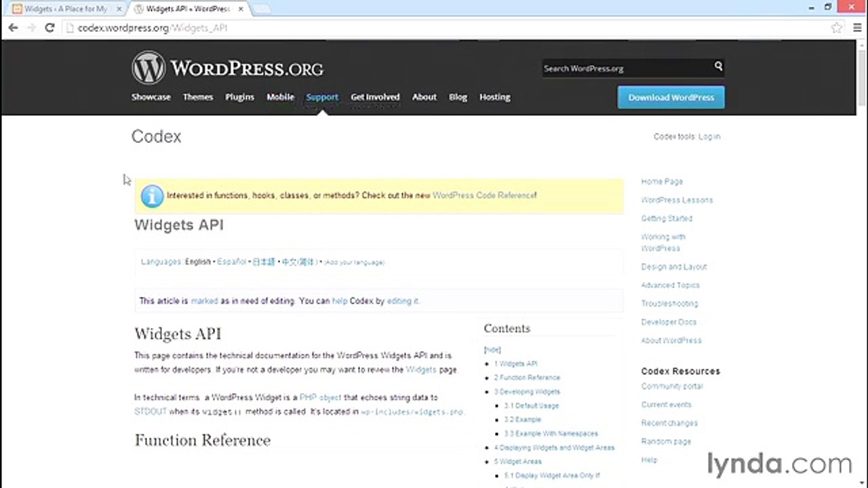Open Working with WordPress sidebar link
Viewport: 868px width, 488px height.
point(663,243)
